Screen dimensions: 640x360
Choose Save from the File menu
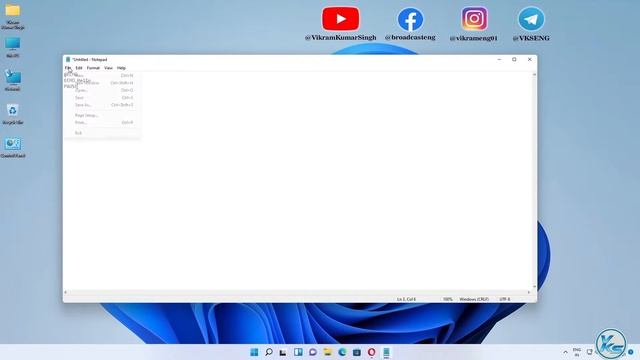pyautogui.click(x=103, y=98)
